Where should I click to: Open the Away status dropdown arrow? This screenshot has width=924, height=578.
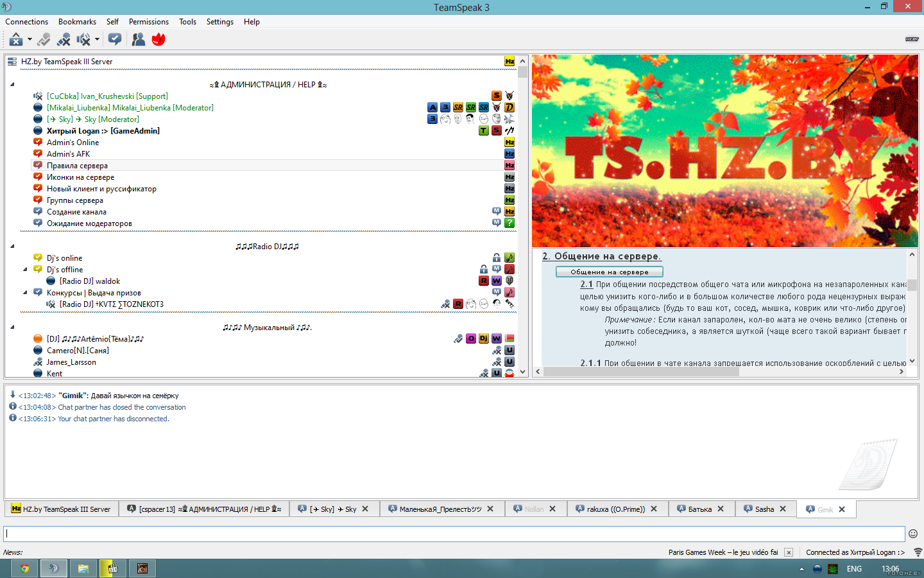click(30, 40)
